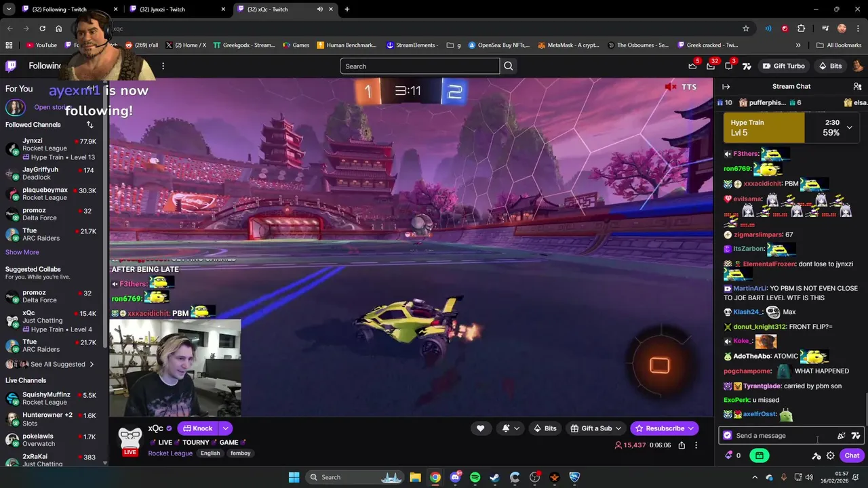
Task: Open channel points balance icon
Action: [x=729, y=455]
